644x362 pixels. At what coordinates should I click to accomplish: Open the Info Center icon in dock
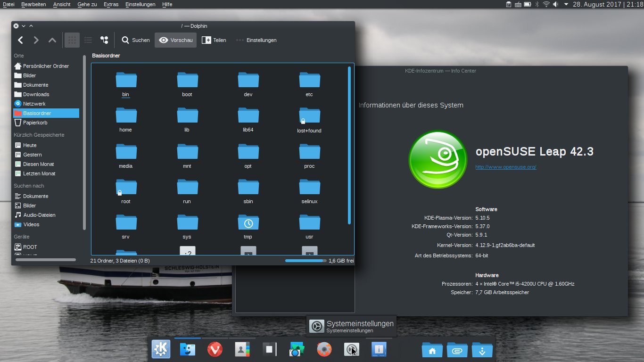[x=379, y=349]
